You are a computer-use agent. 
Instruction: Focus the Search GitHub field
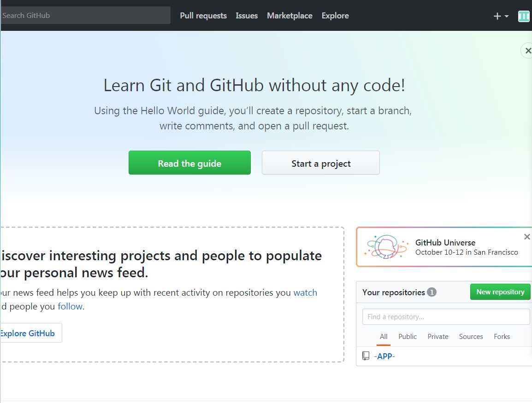point(85,15)
